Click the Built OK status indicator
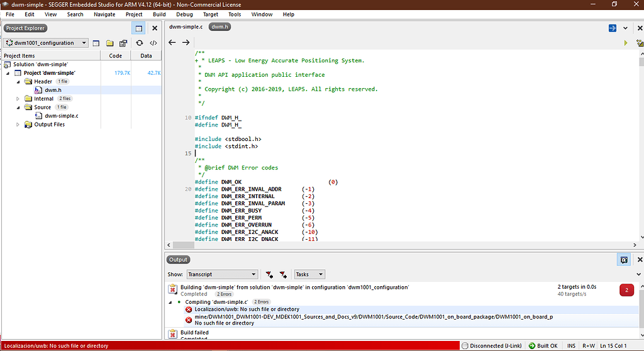Viewport: 644px width, 351px height. point(543,346)
